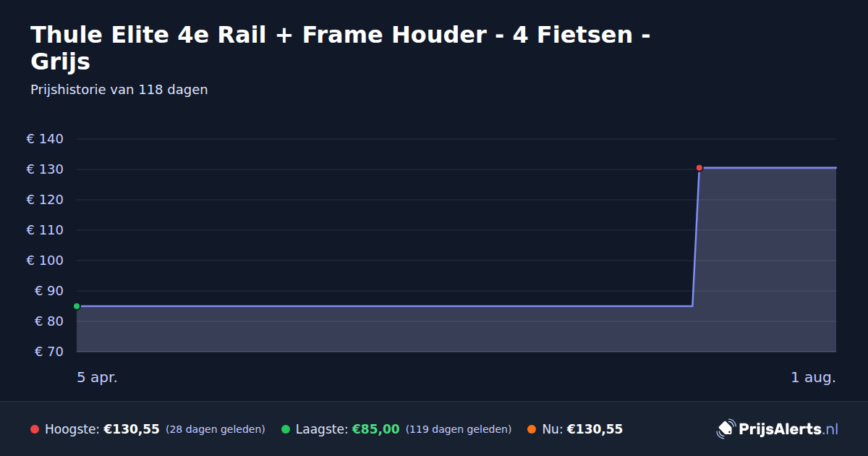868x456 pixels.
Task: Click the '28 dagen geleden' note
Action: click(216, 429)
